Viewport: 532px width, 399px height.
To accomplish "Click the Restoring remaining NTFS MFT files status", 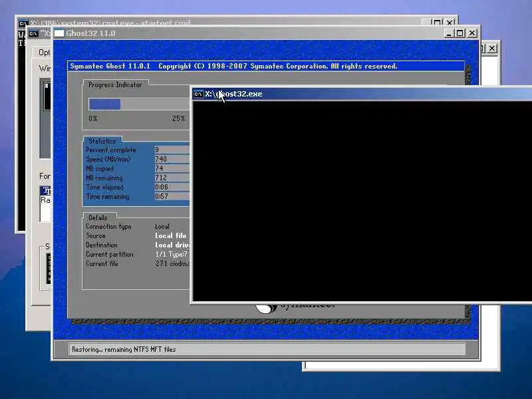I will pos(124,350).
